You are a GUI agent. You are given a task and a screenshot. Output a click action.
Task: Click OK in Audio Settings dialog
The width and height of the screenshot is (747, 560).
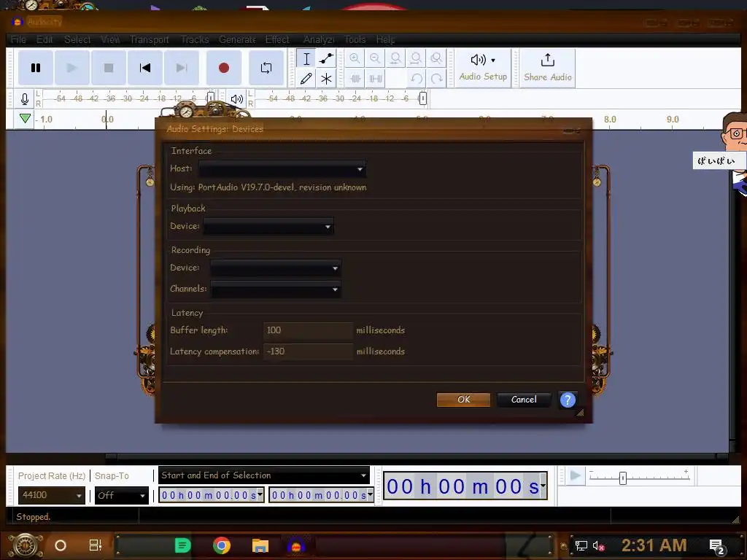click(x=463, y=400)
